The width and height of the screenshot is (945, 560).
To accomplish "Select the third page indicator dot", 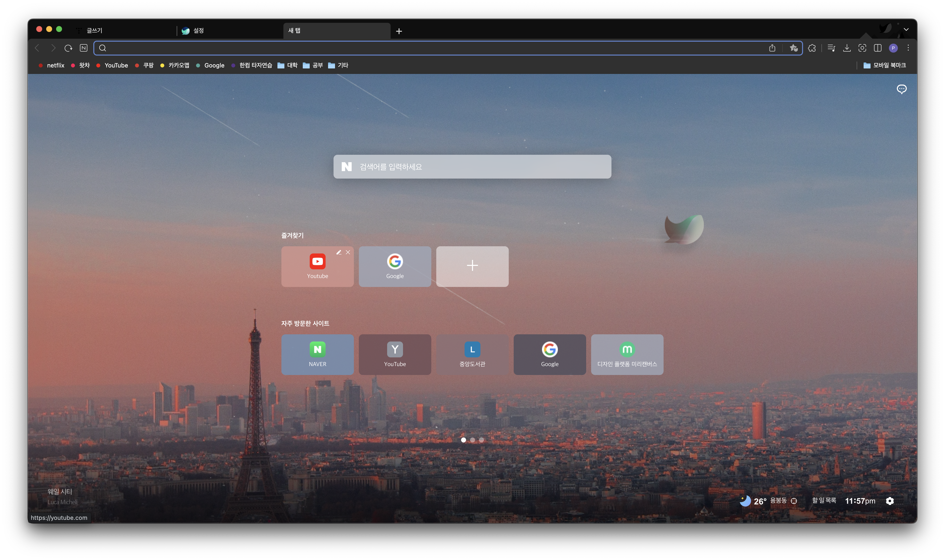I will click(x=481, y=440).
